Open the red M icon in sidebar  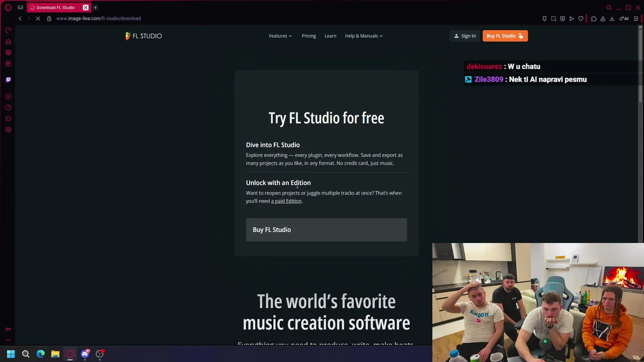(x=8, y=63)
